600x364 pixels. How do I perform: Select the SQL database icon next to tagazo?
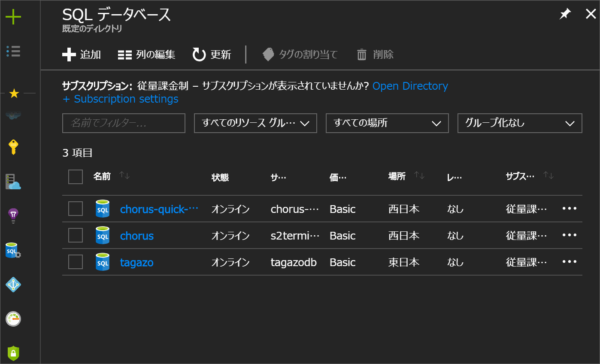coord(103,262)
